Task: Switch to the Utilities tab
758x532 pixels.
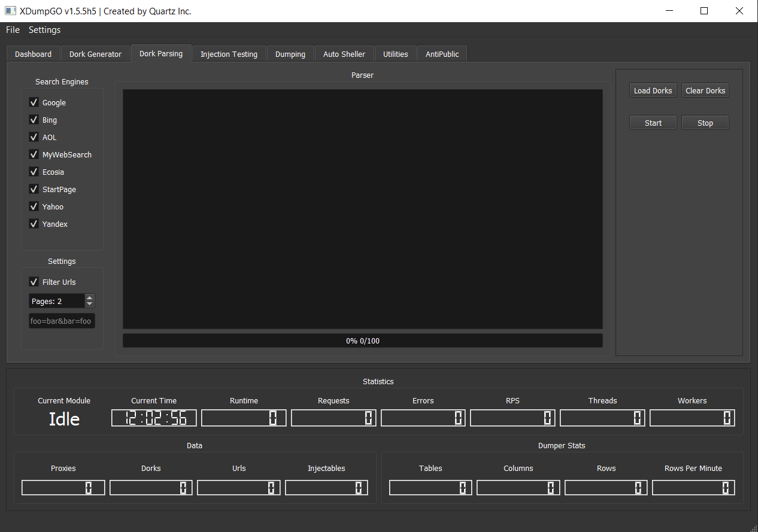Action: point(396,54)
